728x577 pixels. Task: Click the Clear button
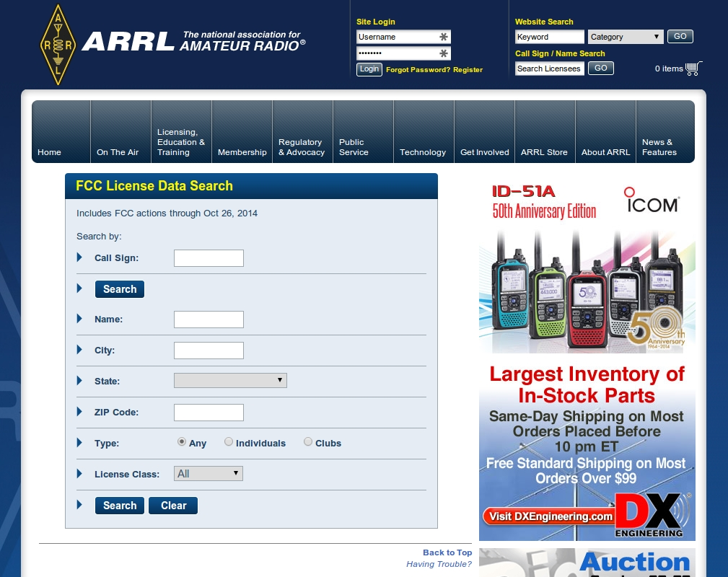[173, 506]
